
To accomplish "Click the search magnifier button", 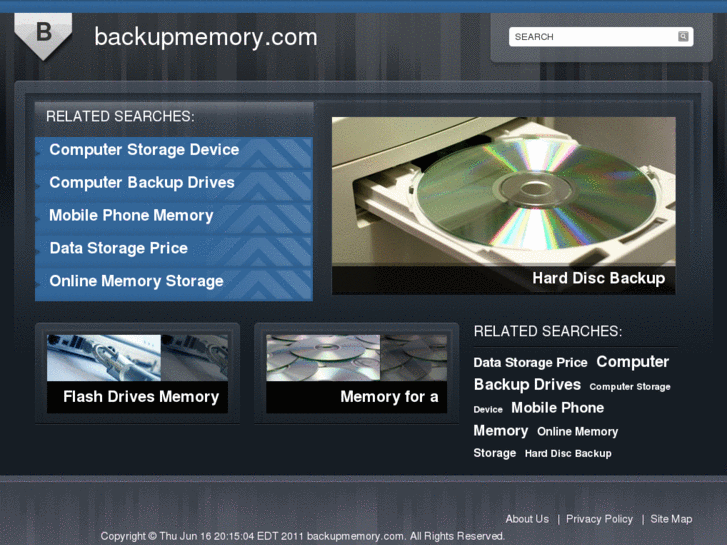I will [x=683, y=37].
